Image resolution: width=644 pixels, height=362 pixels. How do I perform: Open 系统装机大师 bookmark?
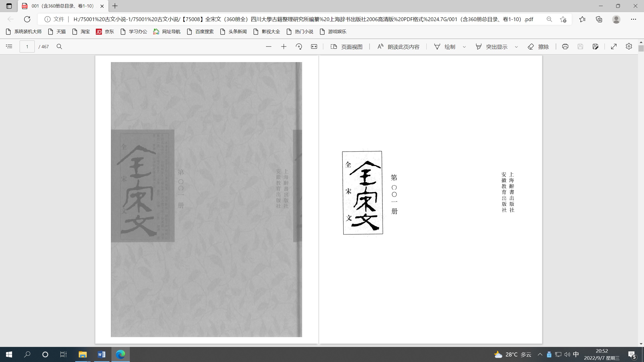(x=24, y=32)
